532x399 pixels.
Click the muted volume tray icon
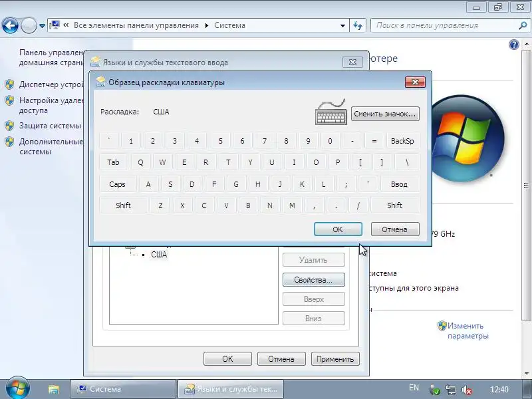[467, 390]
